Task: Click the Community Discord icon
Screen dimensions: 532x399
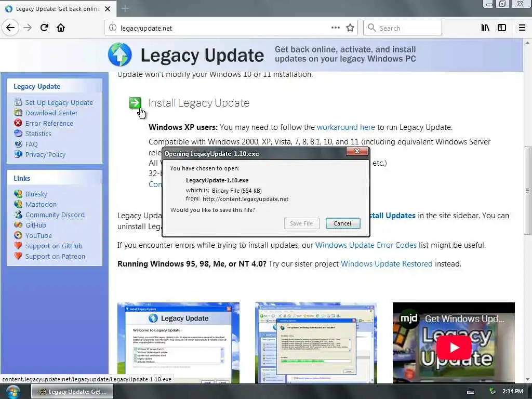Action: coord(18,215)
